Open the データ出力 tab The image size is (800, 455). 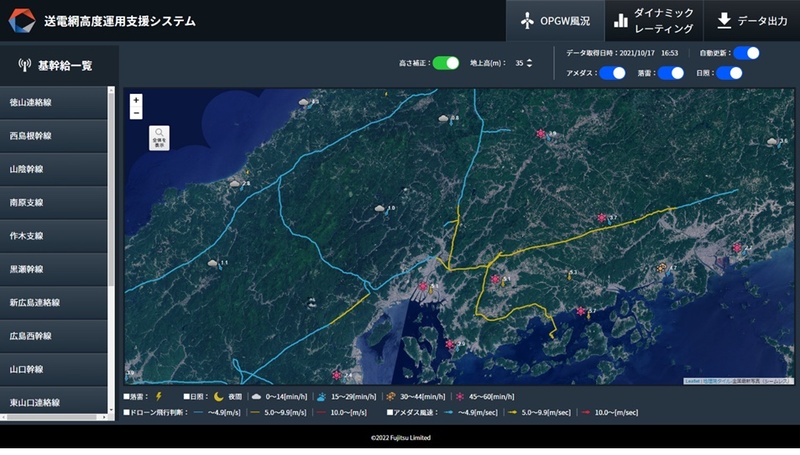point(752,21)
